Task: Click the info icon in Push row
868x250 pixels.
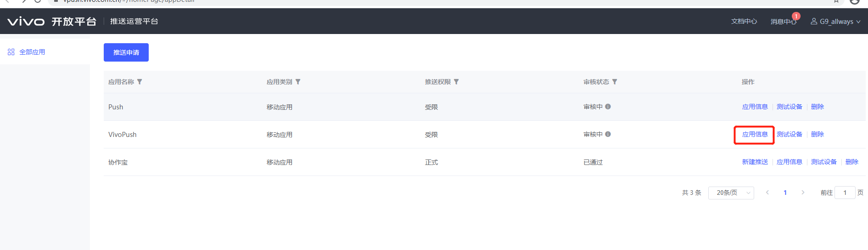Action: [x=608, y=107]
